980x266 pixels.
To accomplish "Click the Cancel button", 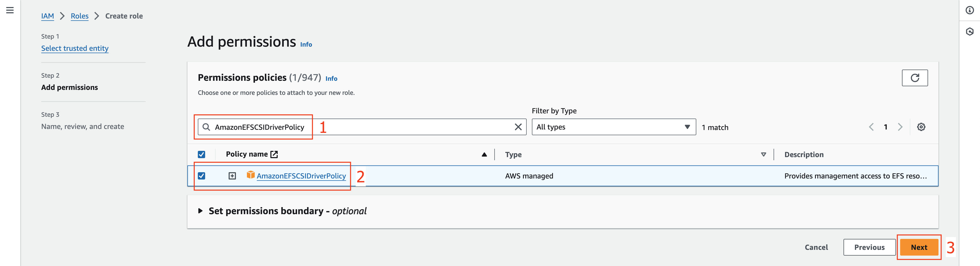I will coord(816,248).
